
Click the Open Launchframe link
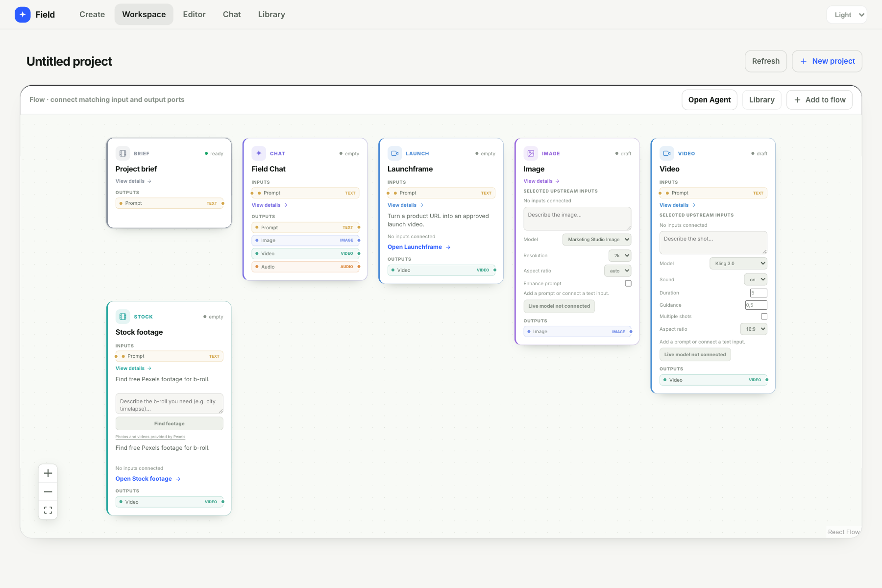[419, 247]
